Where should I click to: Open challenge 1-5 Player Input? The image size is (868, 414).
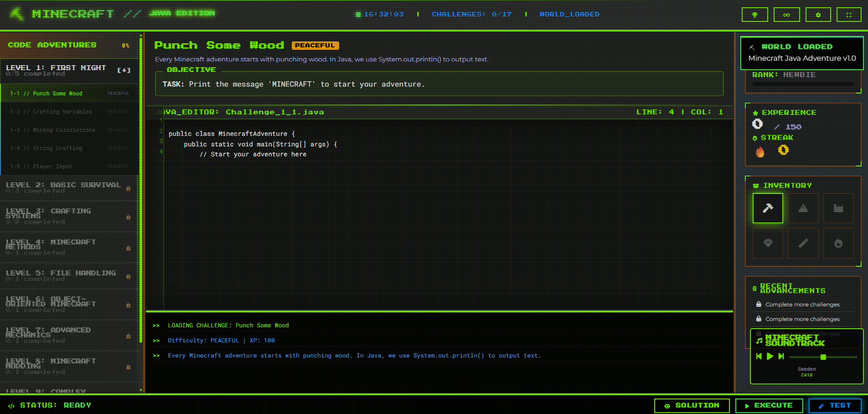pos(70,166)
